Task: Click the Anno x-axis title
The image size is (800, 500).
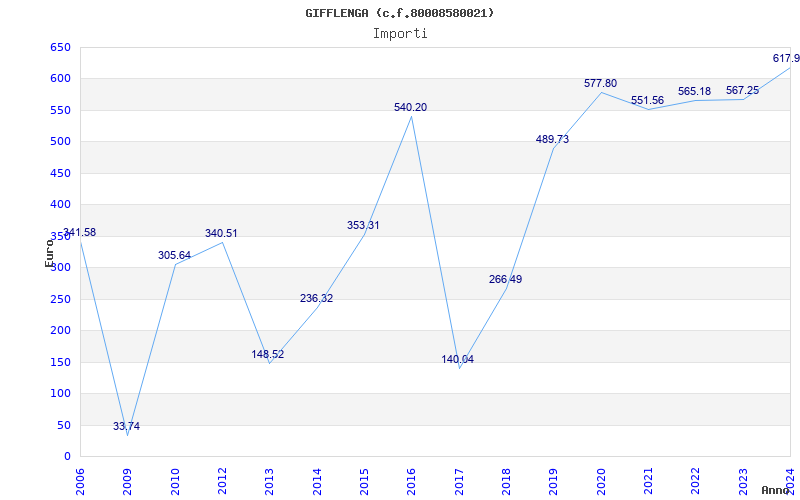Action: click(776, 491)
